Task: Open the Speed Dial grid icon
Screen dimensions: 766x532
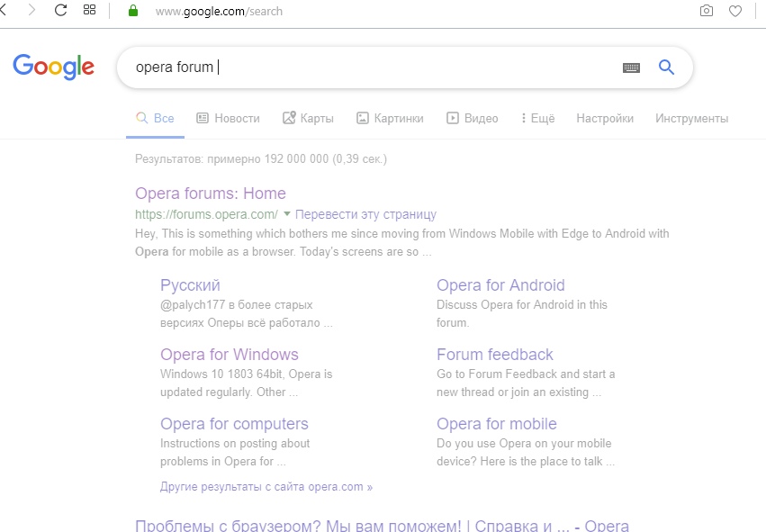Action: (x=89, y=10)
